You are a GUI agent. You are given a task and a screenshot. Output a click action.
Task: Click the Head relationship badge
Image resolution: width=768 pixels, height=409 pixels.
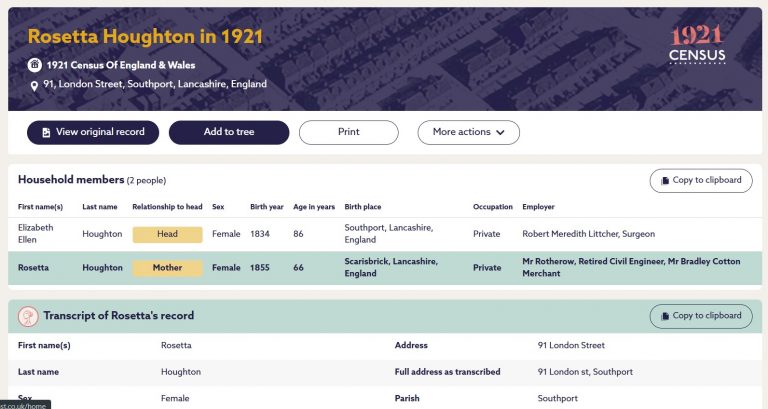click(x=167, y=234)
